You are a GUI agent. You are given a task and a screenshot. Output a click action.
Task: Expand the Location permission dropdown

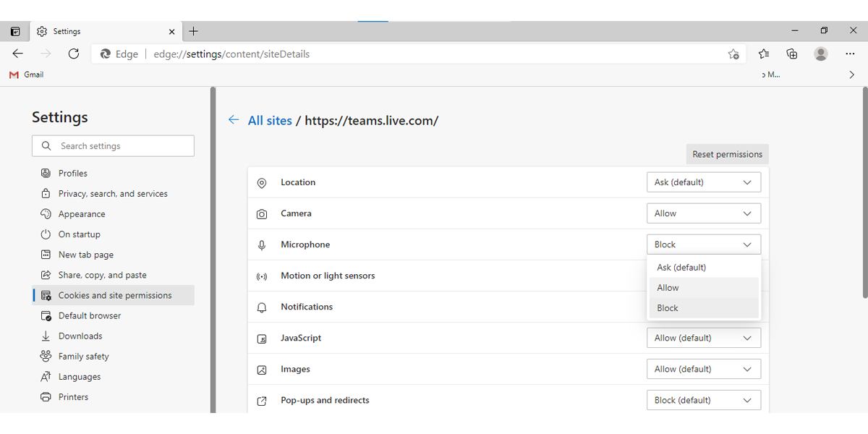(703, 182)
